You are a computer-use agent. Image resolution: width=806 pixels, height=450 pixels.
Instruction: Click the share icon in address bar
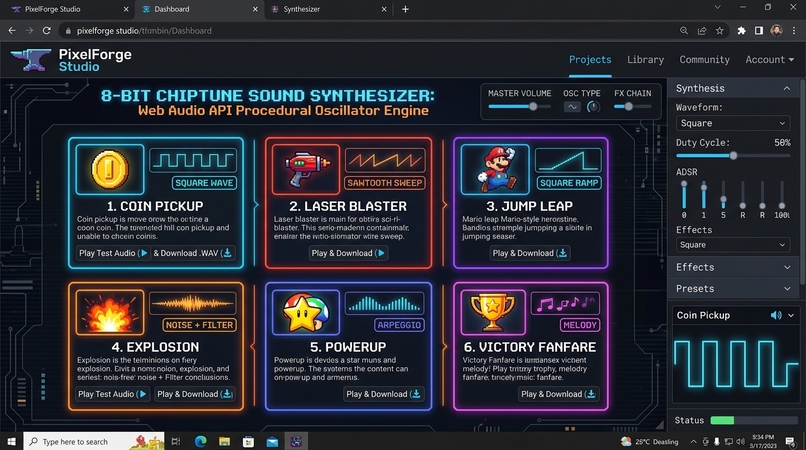coord(702,31)
